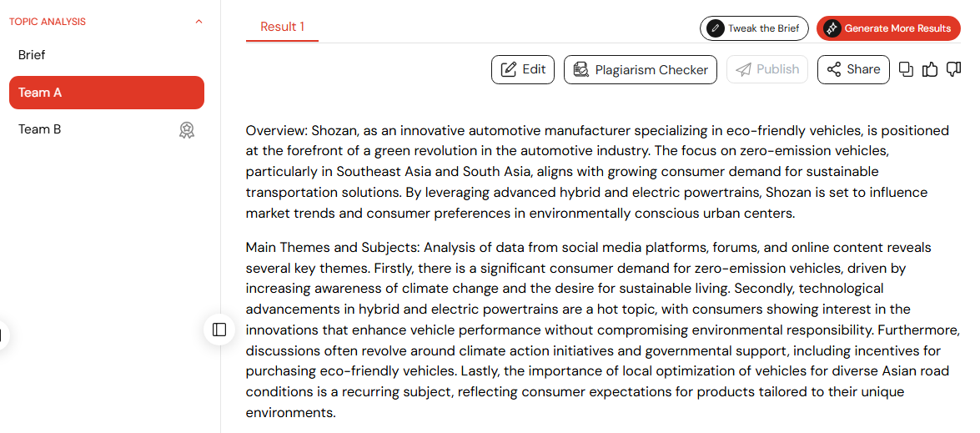Click the share nodes icon
The image size is (980, 433).
coord(834,69)
